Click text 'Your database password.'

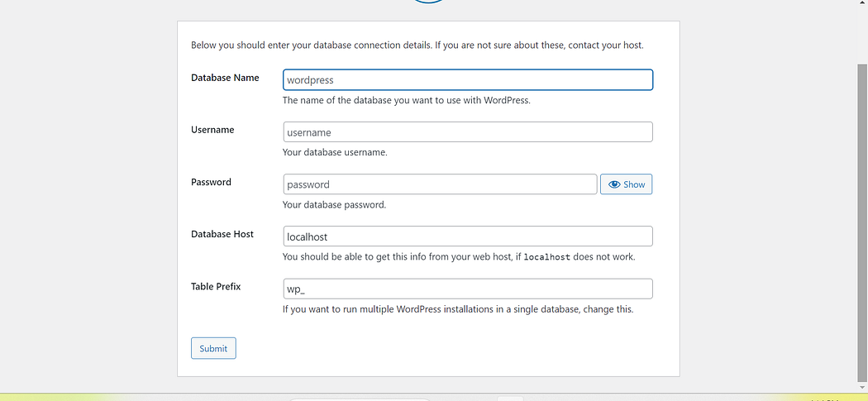point(334,205)
